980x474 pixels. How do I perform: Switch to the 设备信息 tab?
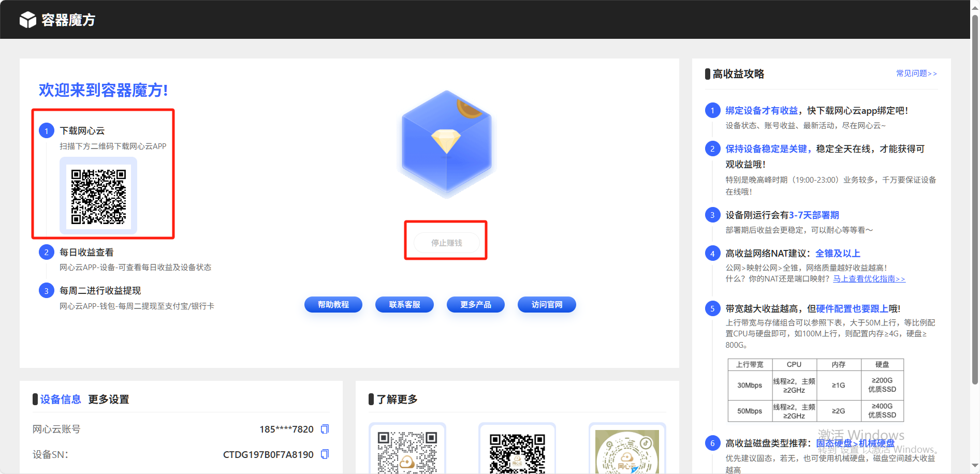(61, 399)
